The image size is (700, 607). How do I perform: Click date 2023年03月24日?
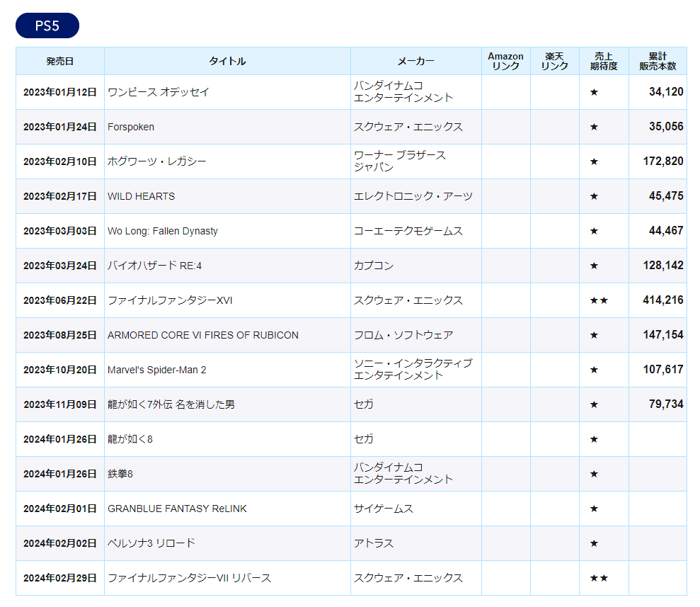[60, 266]
